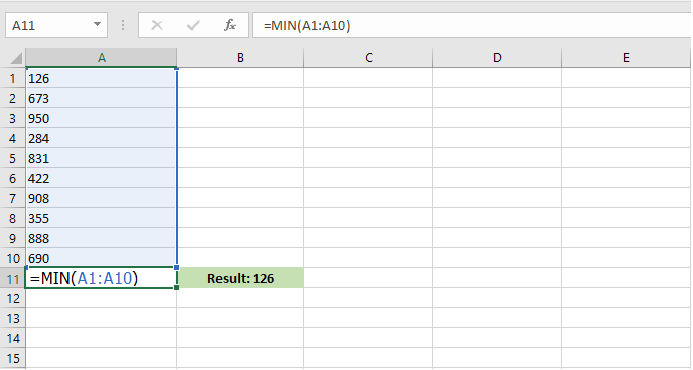
Task: Click cell containing 673
Action: (x=101, y=98)
